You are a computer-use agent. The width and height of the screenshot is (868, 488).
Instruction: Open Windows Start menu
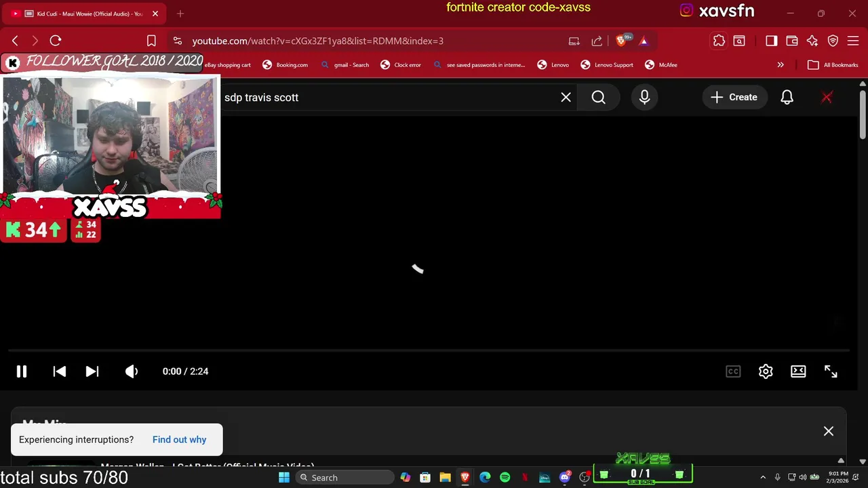284,478
